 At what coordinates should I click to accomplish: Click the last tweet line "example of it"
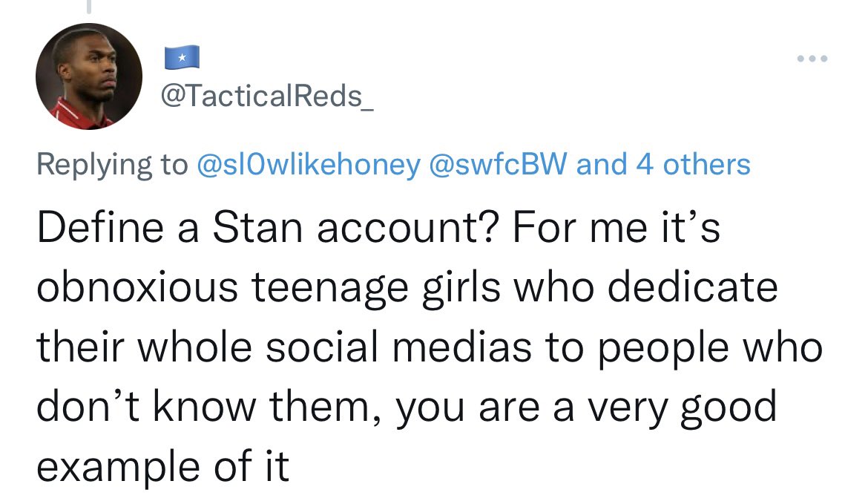point(162,466)
